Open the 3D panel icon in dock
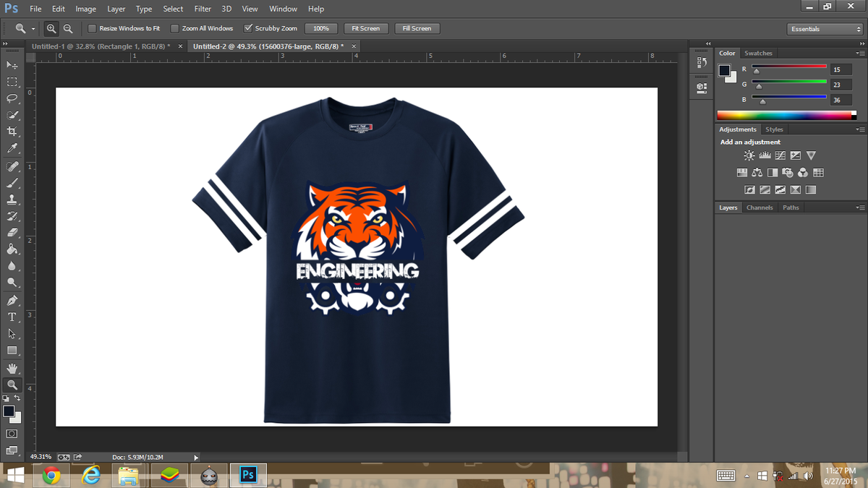868x488 pixels. [701, 87]
